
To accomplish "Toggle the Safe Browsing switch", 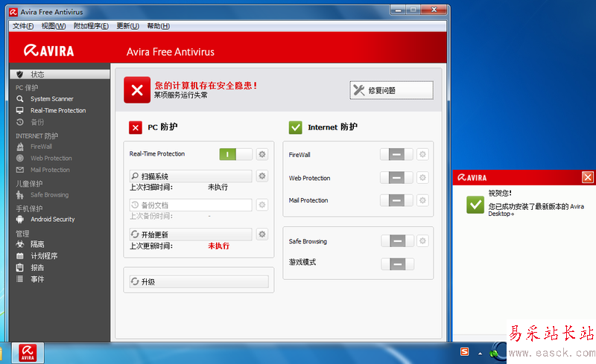I will [x=398, y=241].
